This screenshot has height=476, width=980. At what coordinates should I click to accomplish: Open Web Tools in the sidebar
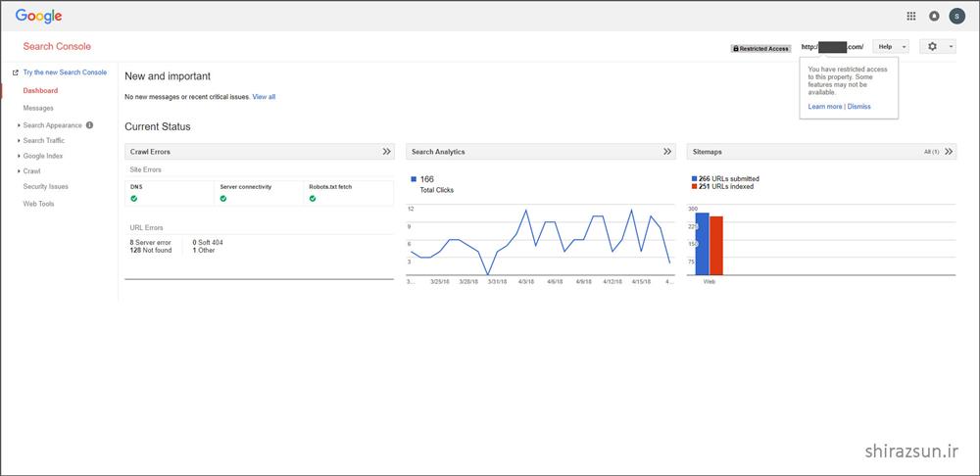(x=39, y=204)
